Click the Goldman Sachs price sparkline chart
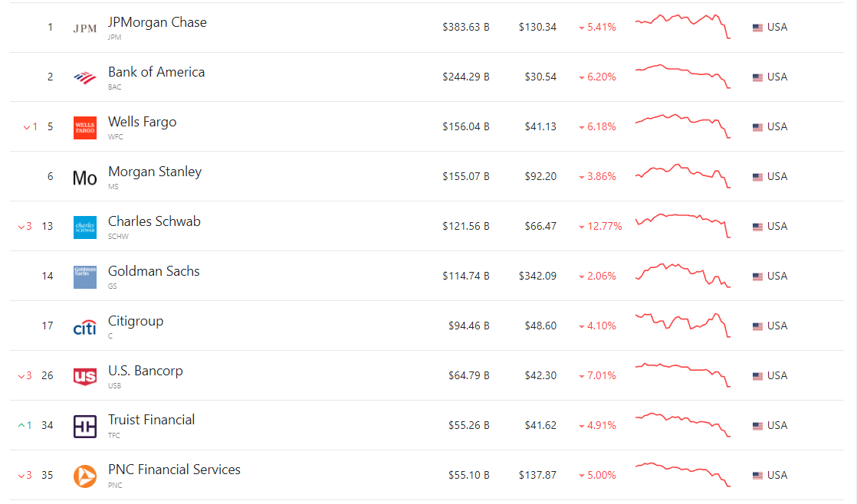The image size is (857, 504). pos(682,276)
